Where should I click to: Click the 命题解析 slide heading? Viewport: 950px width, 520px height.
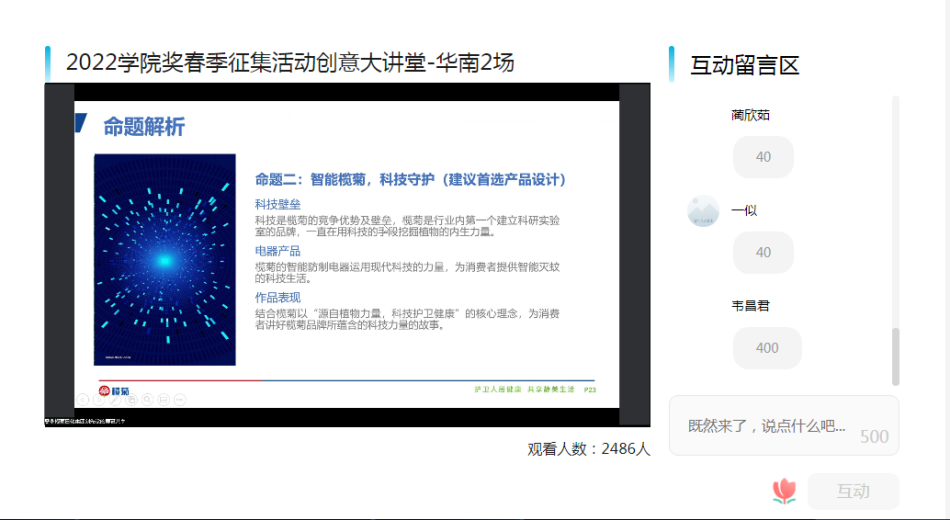click(x=144, y=127)
